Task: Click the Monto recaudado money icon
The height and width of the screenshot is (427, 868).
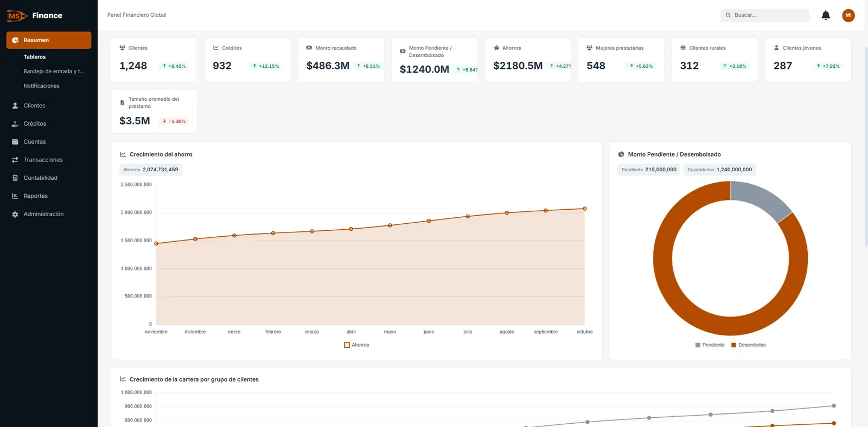Action: (x=309, y=48)
